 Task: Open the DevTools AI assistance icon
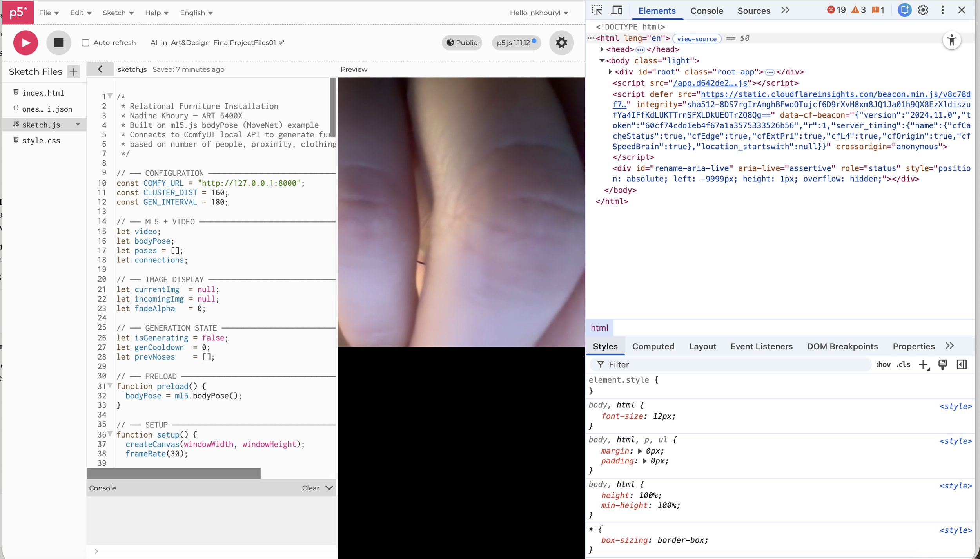[x=905, y=10]
